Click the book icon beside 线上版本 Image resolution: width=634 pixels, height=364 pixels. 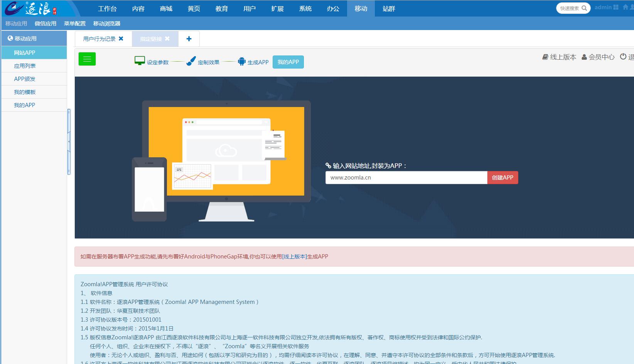point(545,57)
